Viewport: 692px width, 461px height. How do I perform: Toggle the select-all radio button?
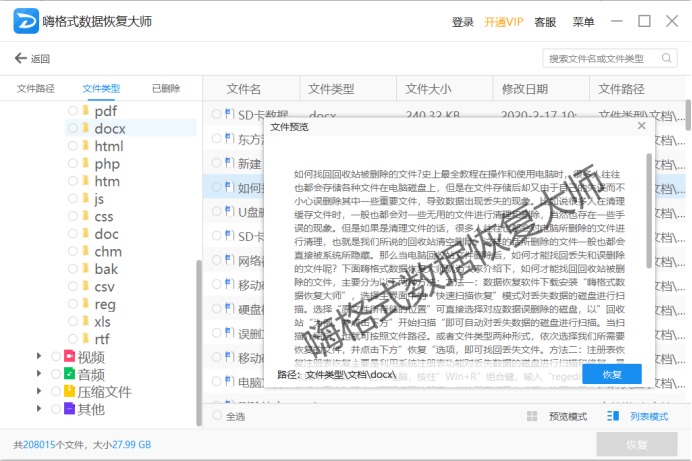click(217, 416)
